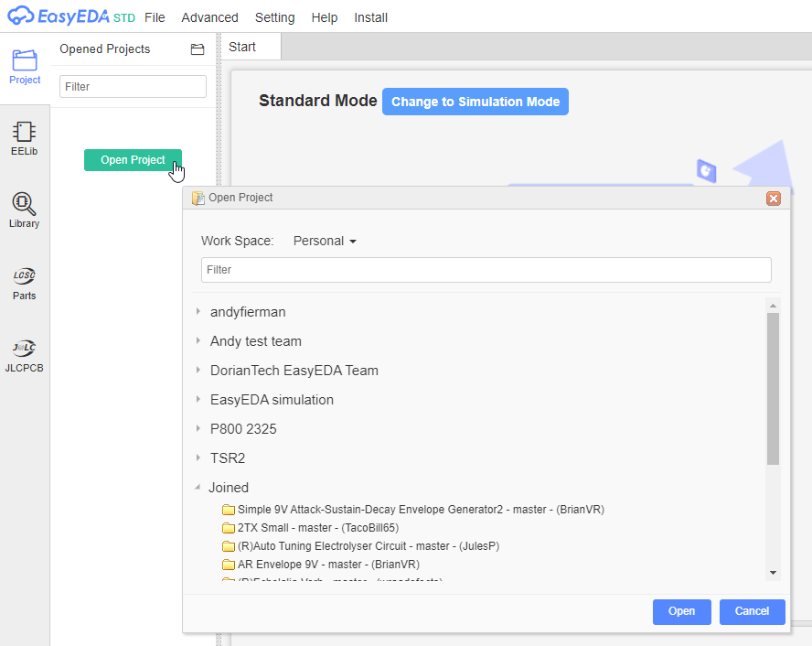
Task: Select 'andyfierman' in the project tree
Action: (248, 312)
